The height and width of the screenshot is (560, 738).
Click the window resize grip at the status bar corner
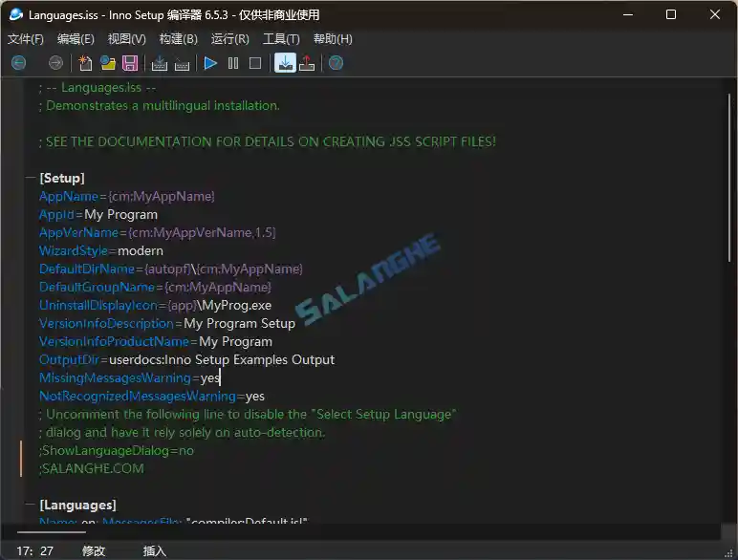[x=730, y=553]
